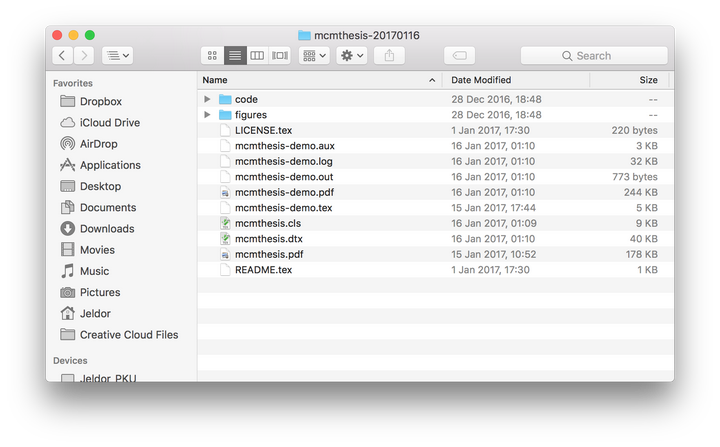Expand the code folder disclosure triangle
720x447 pixels.
[207, 99]
